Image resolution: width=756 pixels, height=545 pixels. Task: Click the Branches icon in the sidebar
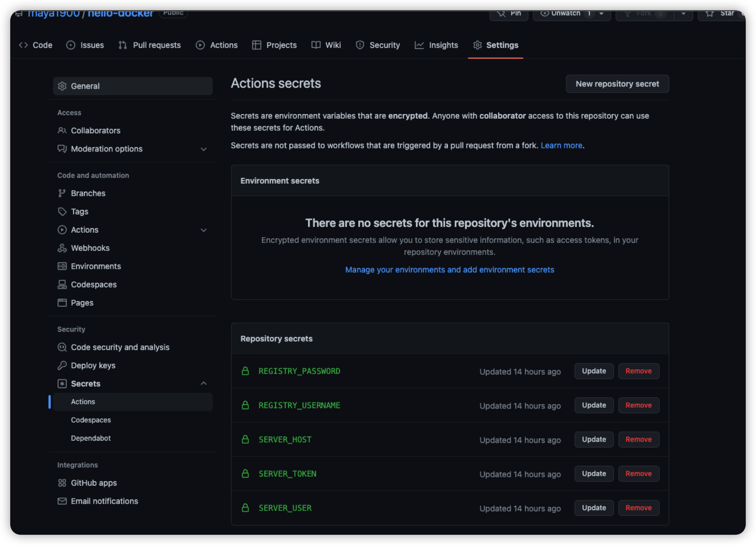62,193
